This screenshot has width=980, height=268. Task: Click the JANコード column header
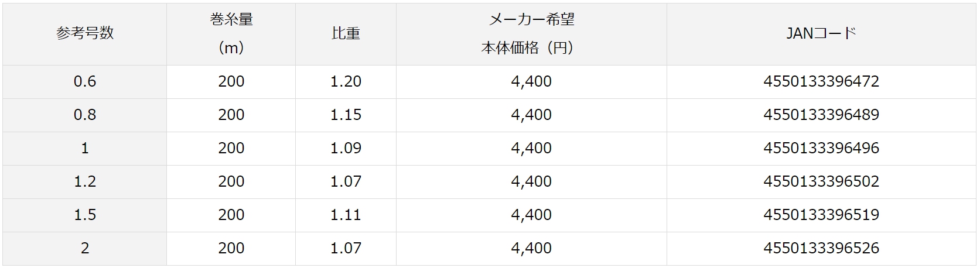(821, 33)
